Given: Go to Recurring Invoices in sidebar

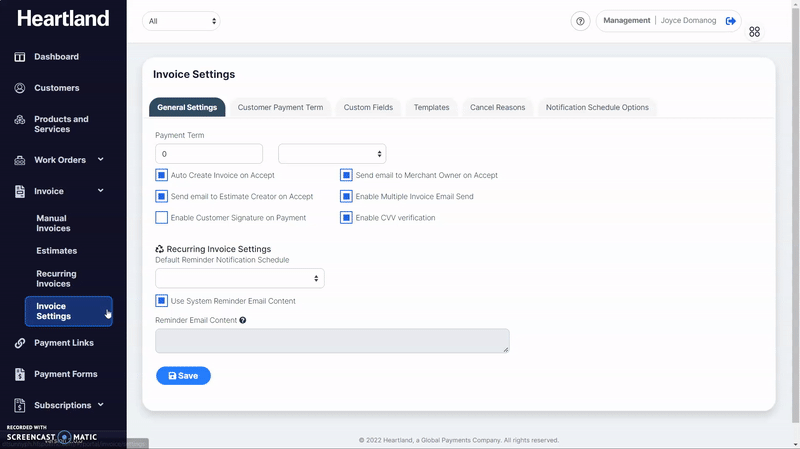Looking at the screenshot, I should (58, 279).
